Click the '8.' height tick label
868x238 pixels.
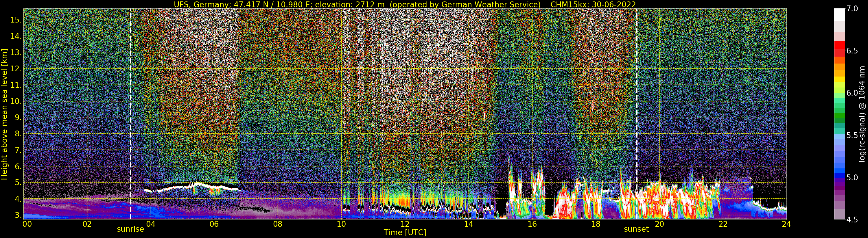[x=18, y=134]
